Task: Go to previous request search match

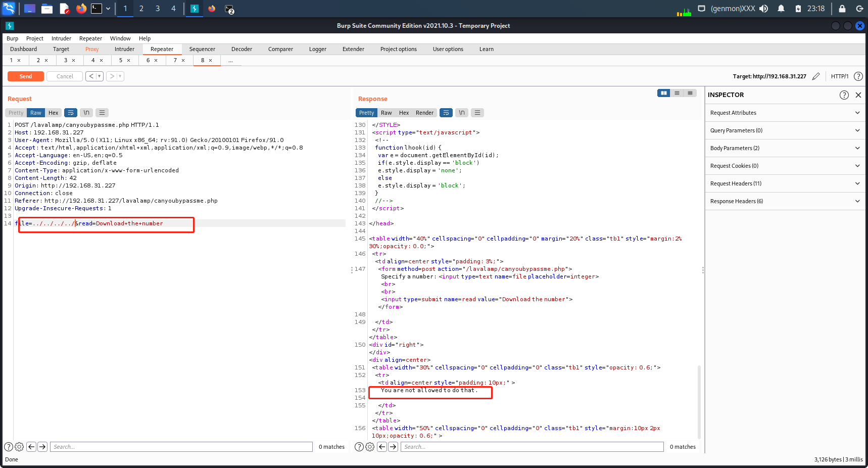Action: 31,447
